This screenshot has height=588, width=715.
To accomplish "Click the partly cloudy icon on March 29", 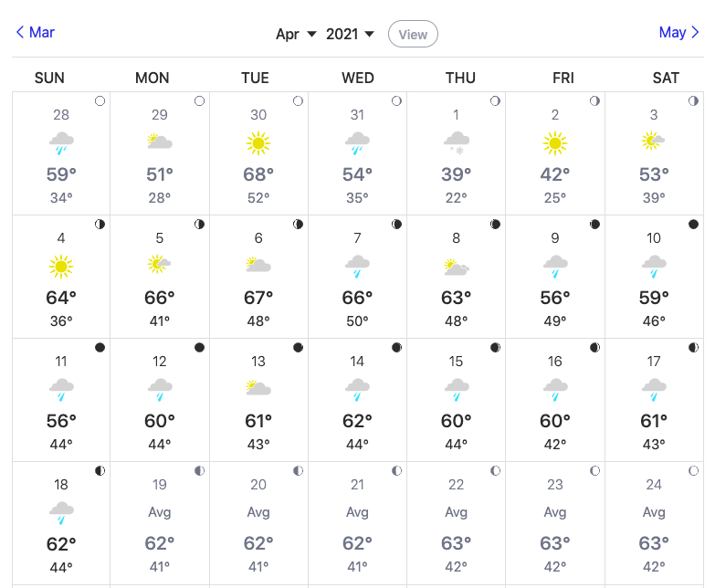I will (x=160, y=142).
